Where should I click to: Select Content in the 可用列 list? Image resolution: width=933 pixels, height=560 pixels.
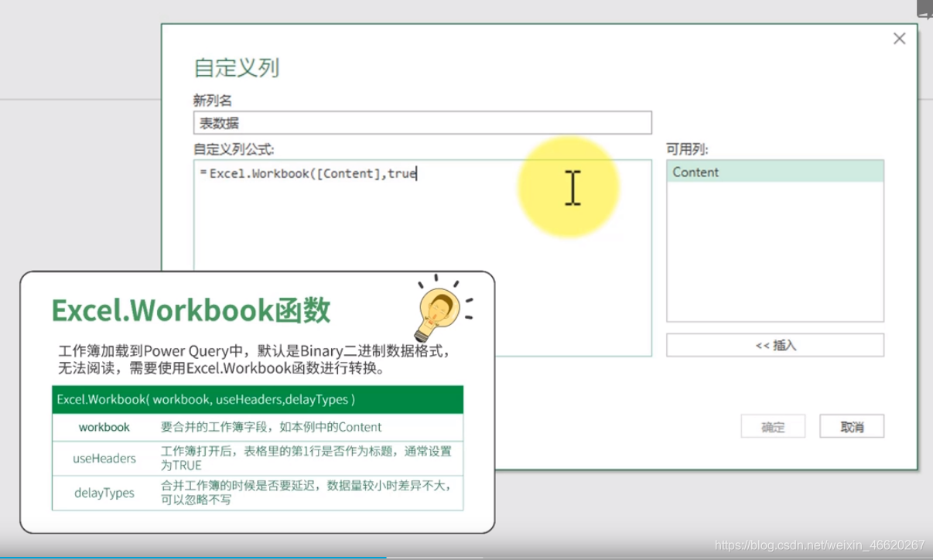tap(775, 172)
